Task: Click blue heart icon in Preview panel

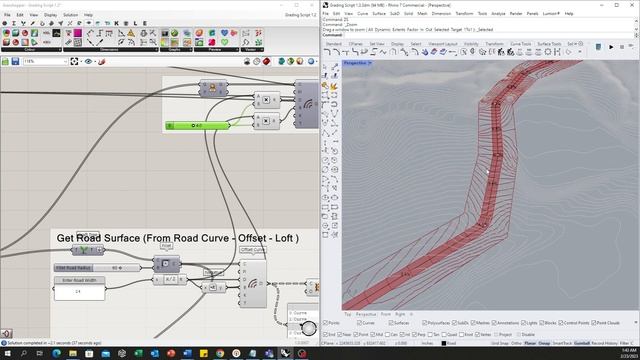Action: (224, 33)
